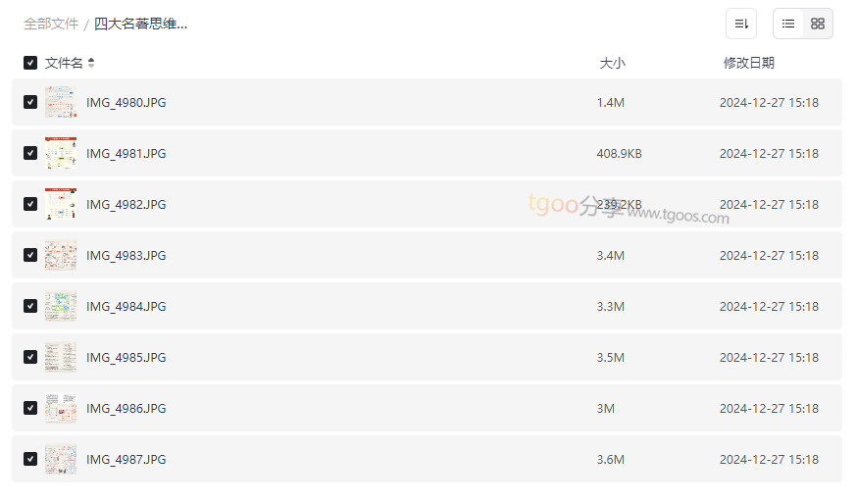The width and height of the screenshot is (857, 504).
Task: Sort by 修改日期 column header
Action: [749, 63]
